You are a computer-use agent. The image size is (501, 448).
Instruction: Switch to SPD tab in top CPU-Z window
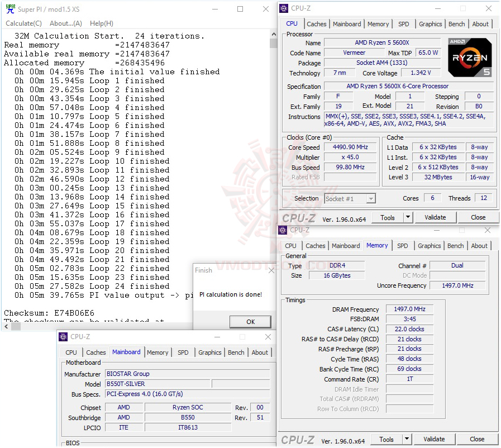pyautogui.click(x=404, y=24)
